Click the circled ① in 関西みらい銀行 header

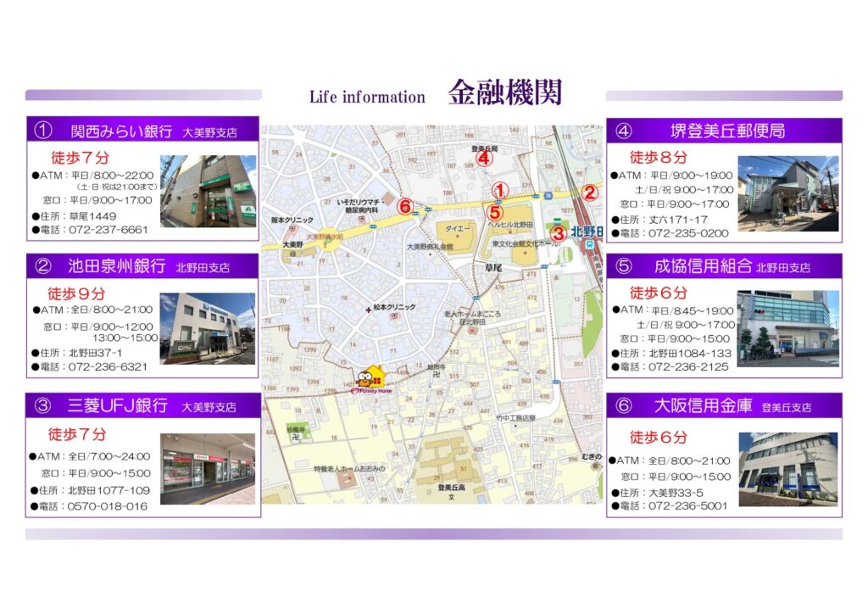(43, 131)
